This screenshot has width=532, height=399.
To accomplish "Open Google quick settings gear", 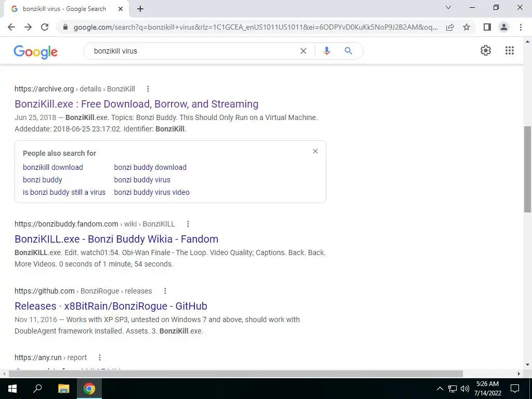I will pos(486,50).
